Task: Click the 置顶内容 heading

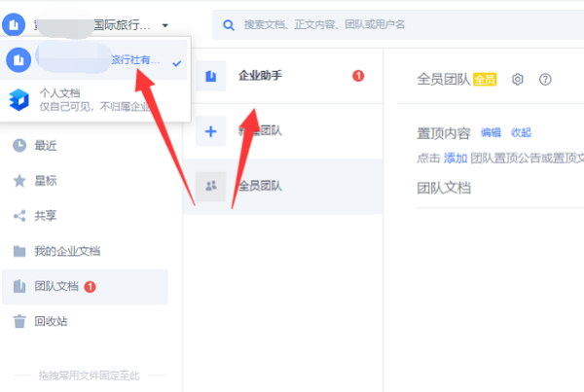Action: point(444,133)
